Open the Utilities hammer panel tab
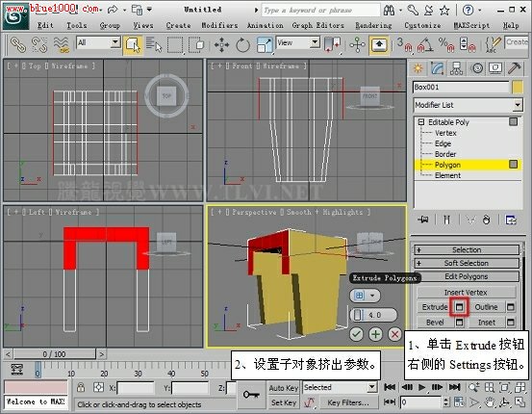This screenshot has width=532, height=414. click(515, 68)
